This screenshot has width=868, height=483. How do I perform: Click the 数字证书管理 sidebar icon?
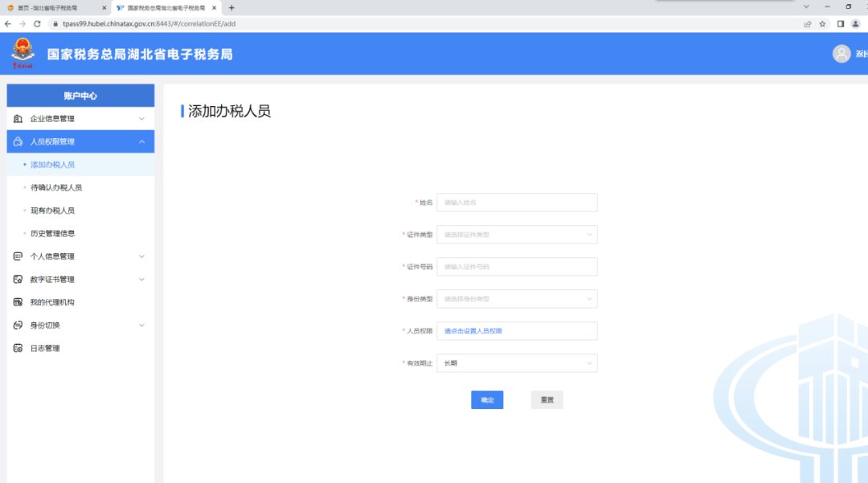pyautogui.click(x=18, y=280)
